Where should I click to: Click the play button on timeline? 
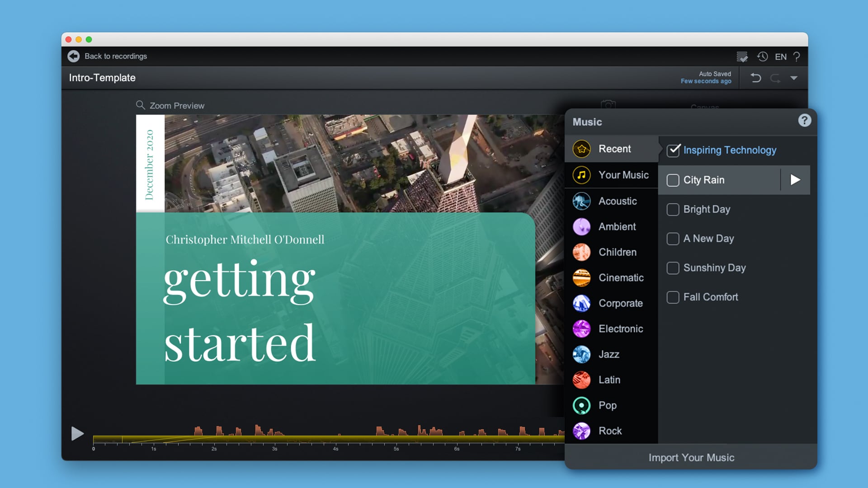click(76, 433)
